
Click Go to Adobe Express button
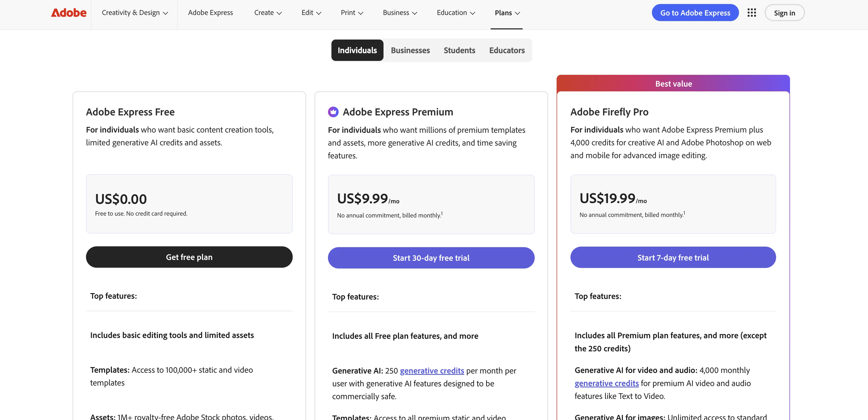point(695,13)
